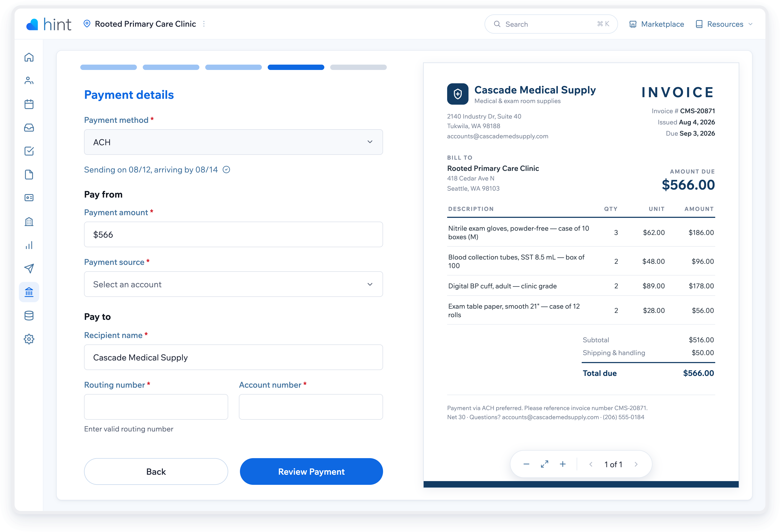Screen dimensions: 780x532
Task: Click the Subtotal $516.00 value
Action: click(x=701, y=340)
